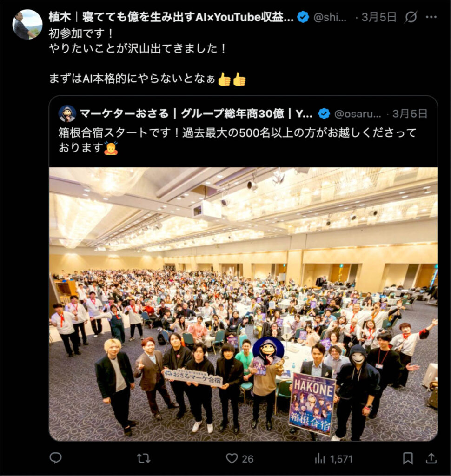Open the reply comment icon
Image resolution: width=451 pixels, height=476 pixels.
56,458
